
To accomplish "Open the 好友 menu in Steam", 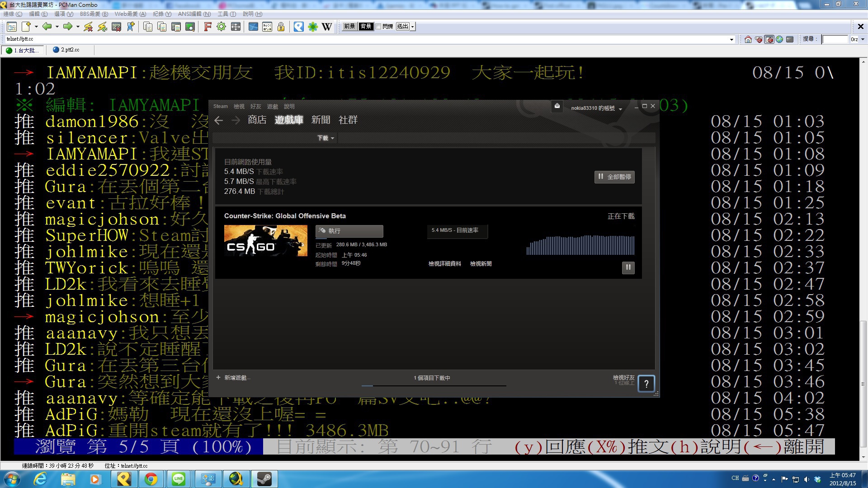I will pyautogui.click(x=256, y=107).
